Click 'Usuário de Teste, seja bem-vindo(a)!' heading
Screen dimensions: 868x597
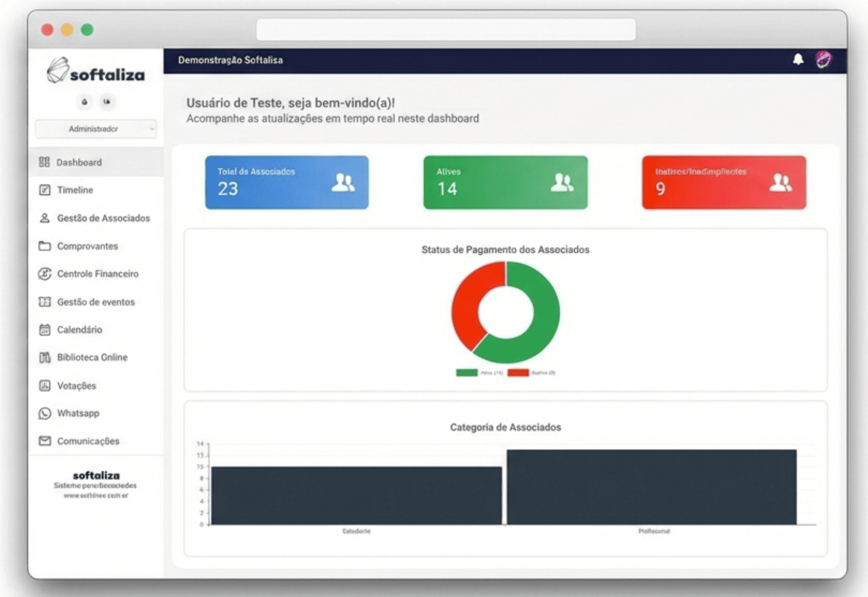click(291, 103)
